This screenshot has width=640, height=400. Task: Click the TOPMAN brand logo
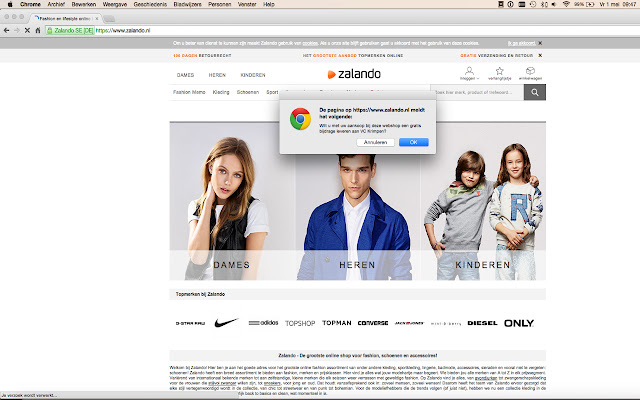[337, 323]
